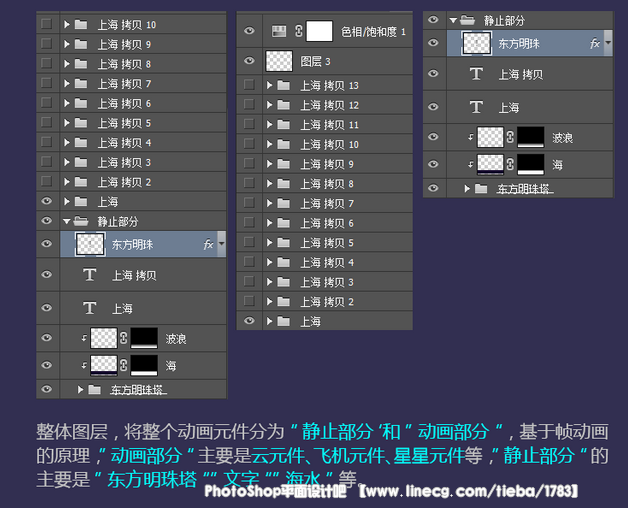The image size is (628, 508).
Task: Click the T text icon of 上海 in right panel
Action: (x=476, y=107)
